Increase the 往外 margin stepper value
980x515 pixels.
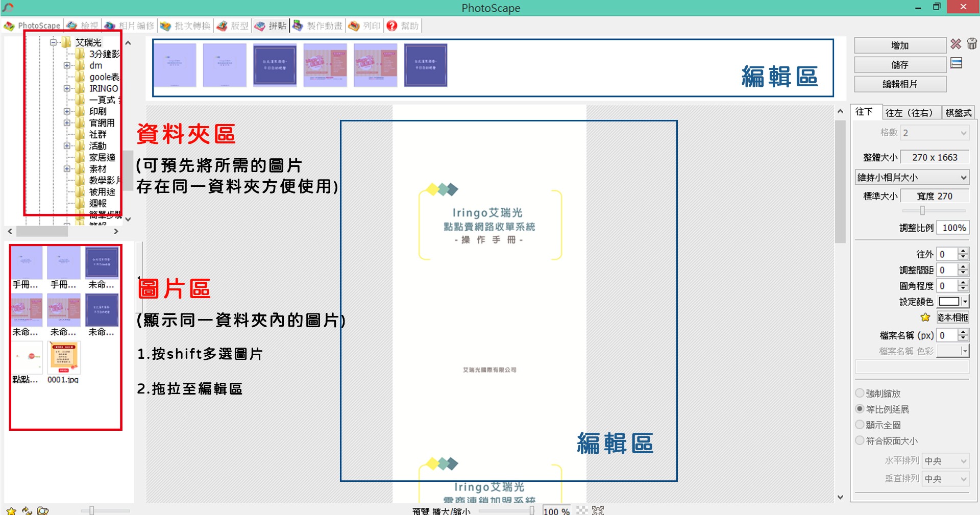(x=963, y=251)
